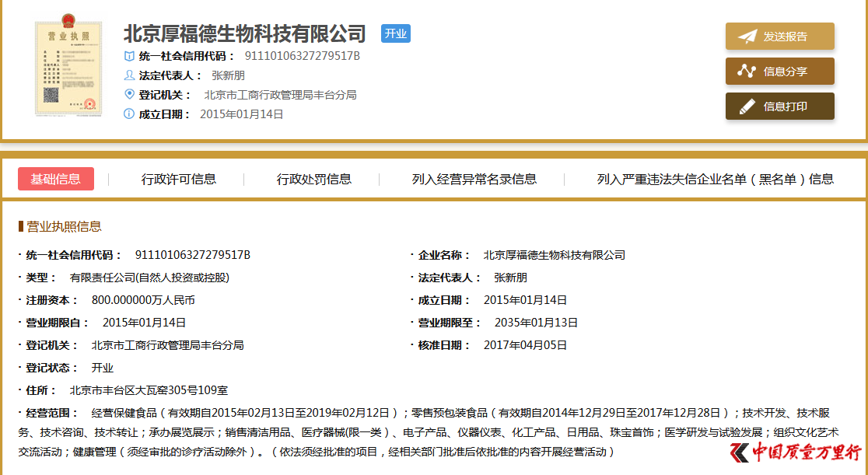Click the info circle icon beside 成立日期
This screenshot has height=475, width=868.
[129, 114]
